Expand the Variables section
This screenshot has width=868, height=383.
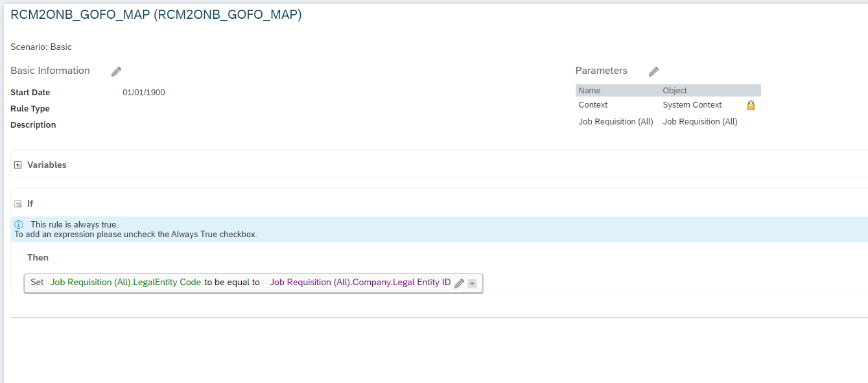click(18, 165)
